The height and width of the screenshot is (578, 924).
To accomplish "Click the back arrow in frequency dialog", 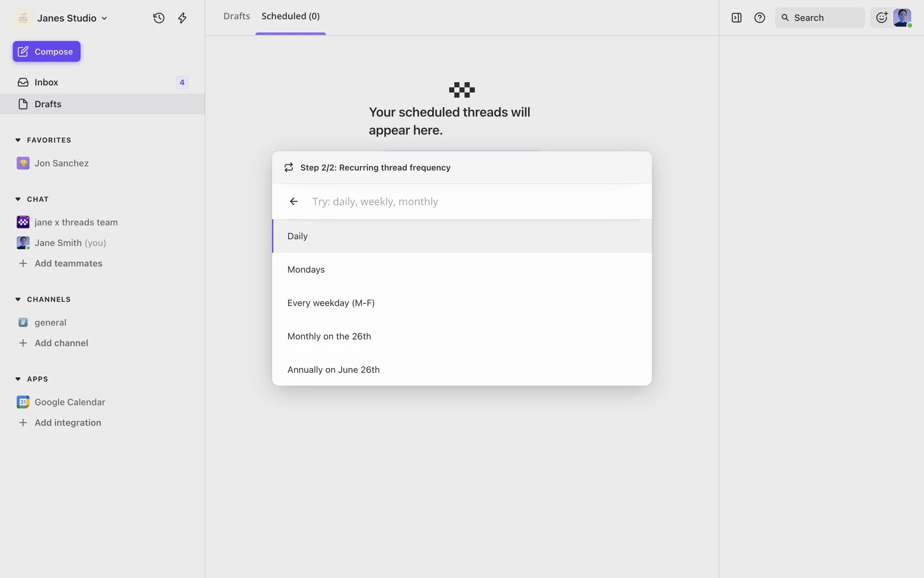I will (x=294, y=201).
